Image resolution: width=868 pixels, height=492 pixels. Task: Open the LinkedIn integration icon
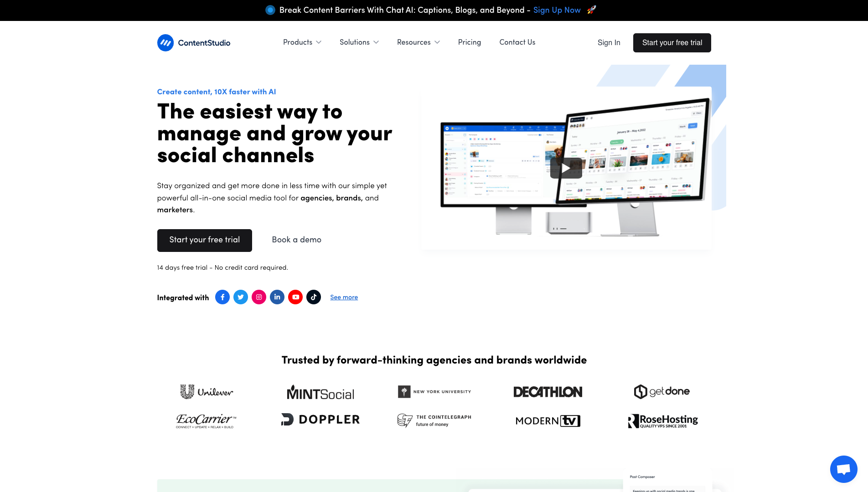point(277,297)
